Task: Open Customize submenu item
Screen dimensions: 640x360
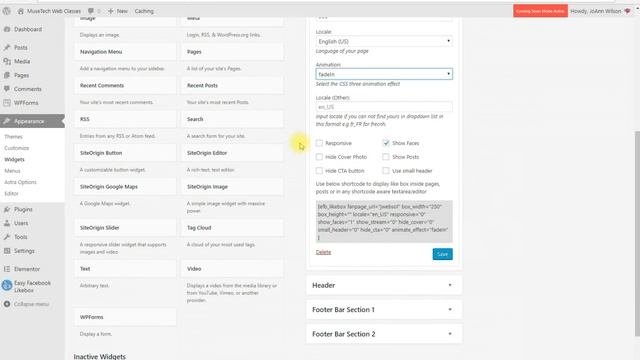Action: coord(17,148)
